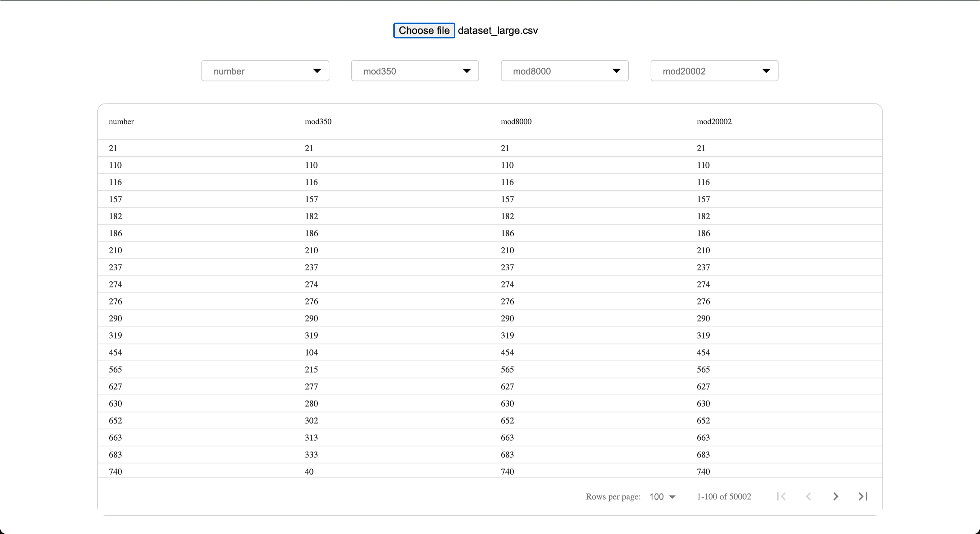Click number cell 652
The image size is (980, 534).
coord(115,421)
